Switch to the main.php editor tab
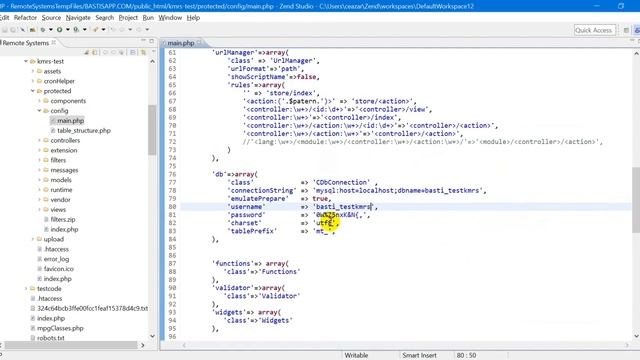This screenshot has height=360, width=640. coord(181,43)
